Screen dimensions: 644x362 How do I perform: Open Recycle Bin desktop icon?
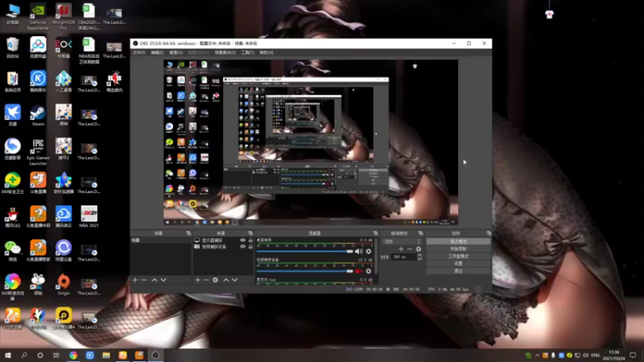[x=13, y=47]
